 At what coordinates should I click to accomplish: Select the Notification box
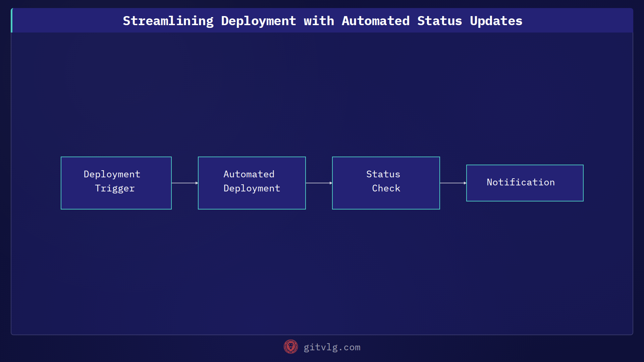[525, 183]
